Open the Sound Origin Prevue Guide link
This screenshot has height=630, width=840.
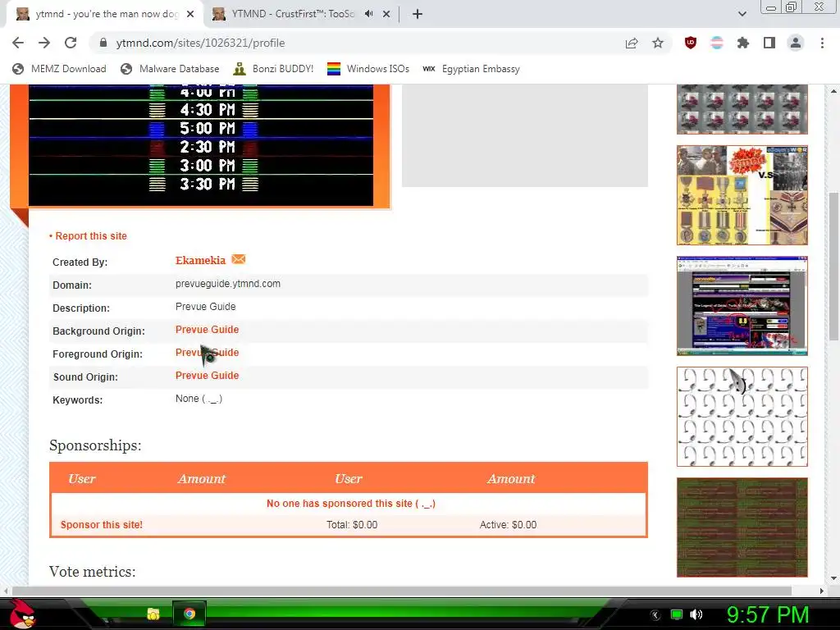tap(207, 376)
